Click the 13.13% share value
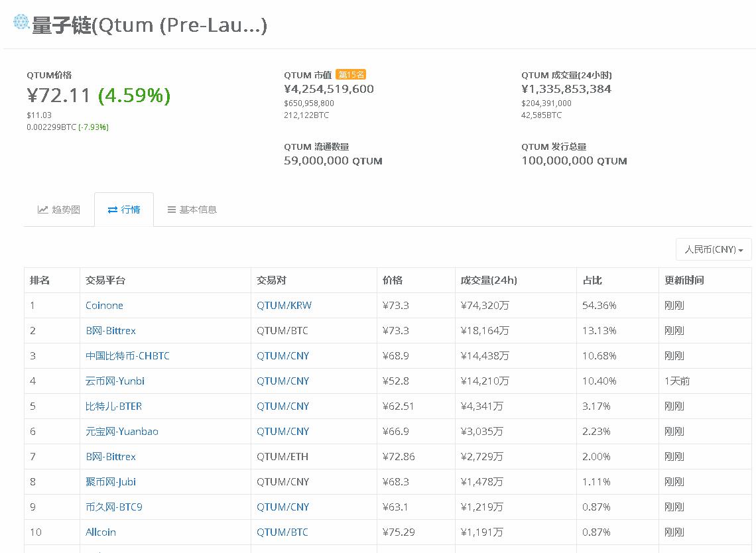This screenshot has height=553, width=756. 599,331
